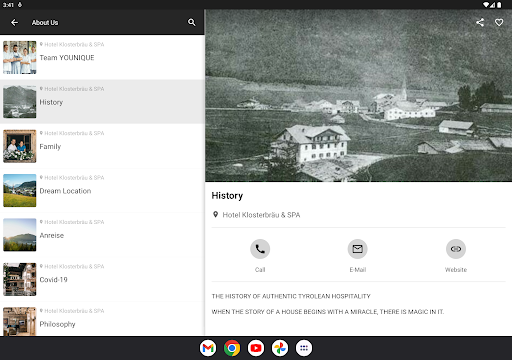The height and width of the screenshot is (360, 512).
Task: Click location label above Team YOUNIQUE
Action: pos(72,44)
